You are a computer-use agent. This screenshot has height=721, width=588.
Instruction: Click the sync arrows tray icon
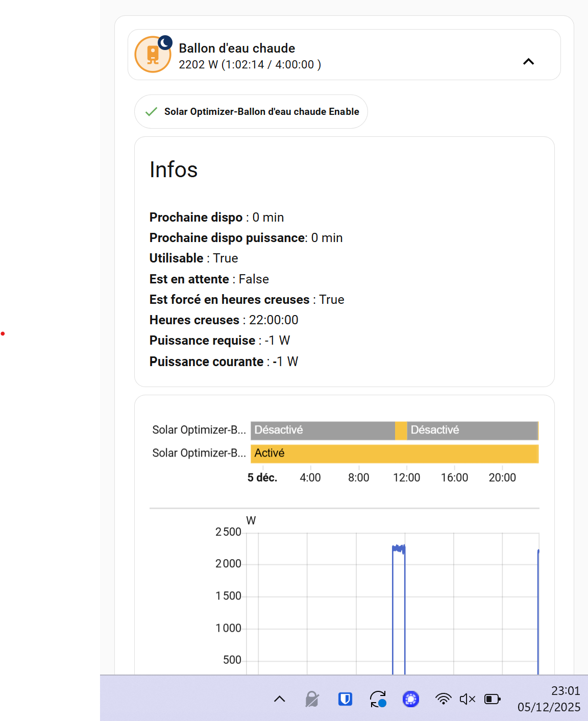[x=378, y=699]
